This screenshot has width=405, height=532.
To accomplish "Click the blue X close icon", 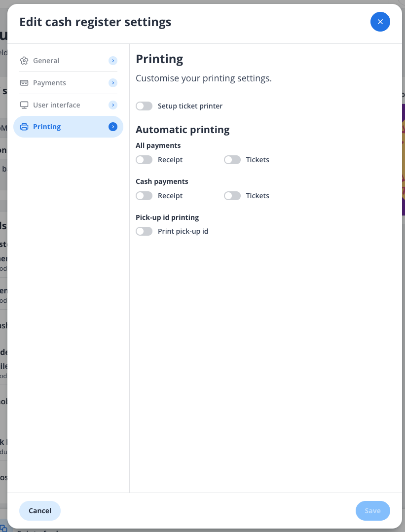I will click(x=380, y=22).
